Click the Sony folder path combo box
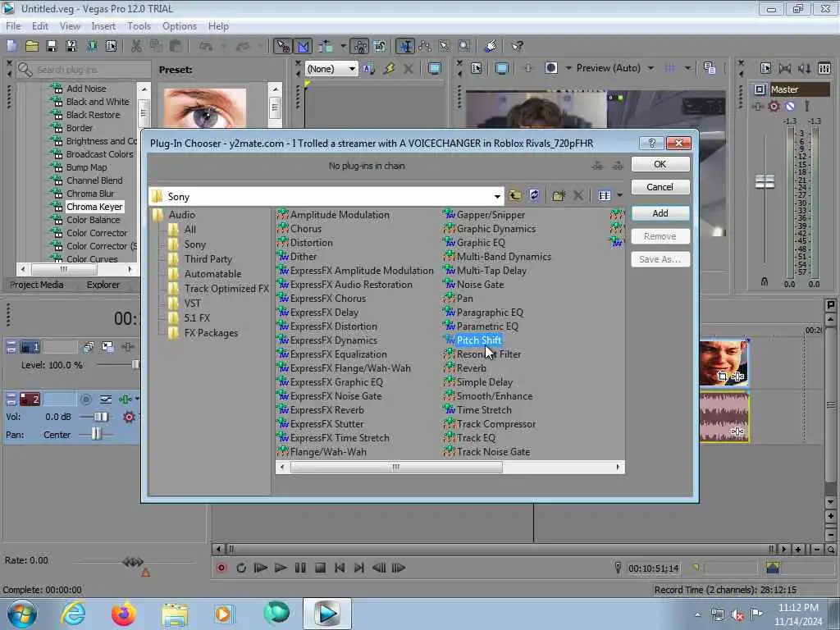This screenshot has width=840, height=630. click(x=326, y=197)
